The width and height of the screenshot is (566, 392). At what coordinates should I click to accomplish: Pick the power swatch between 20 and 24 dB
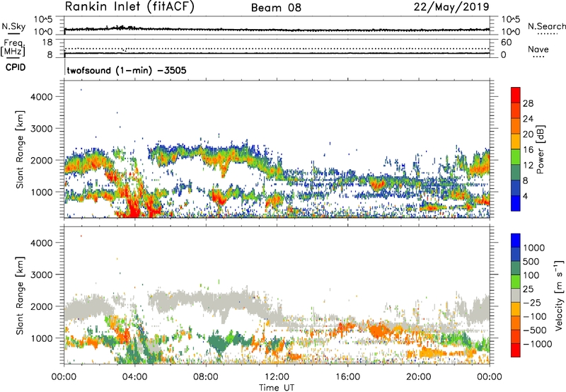516,126
